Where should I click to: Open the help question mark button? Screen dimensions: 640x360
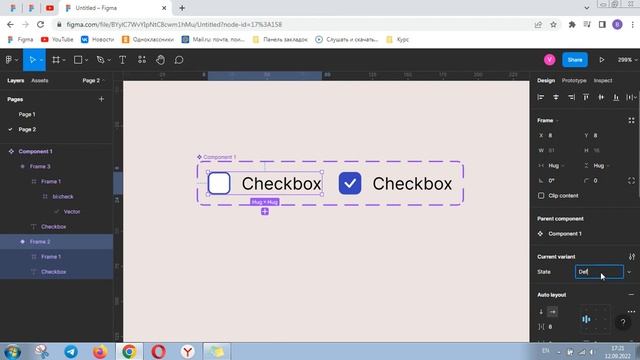point(623,322)
